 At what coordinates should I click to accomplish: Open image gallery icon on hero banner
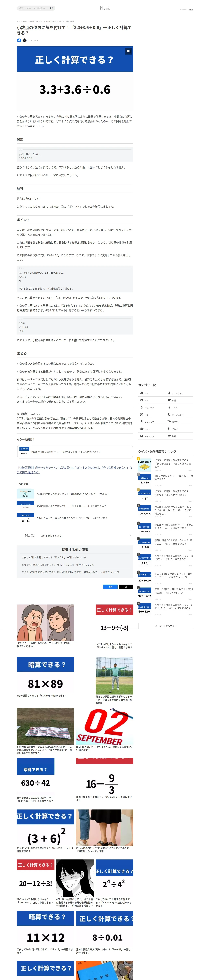[x=128, y=51]
